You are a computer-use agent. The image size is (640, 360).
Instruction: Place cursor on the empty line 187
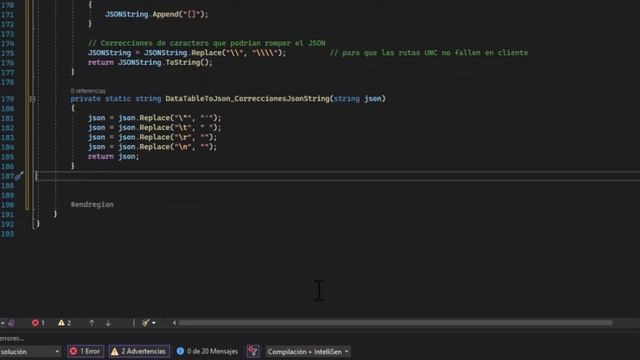click(338, 176)
